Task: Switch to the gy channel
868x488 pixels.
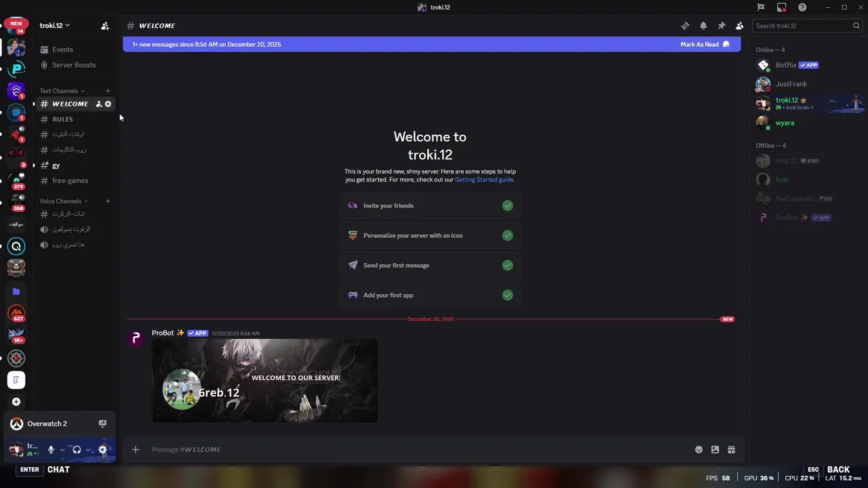Action: tap(75, 165)
